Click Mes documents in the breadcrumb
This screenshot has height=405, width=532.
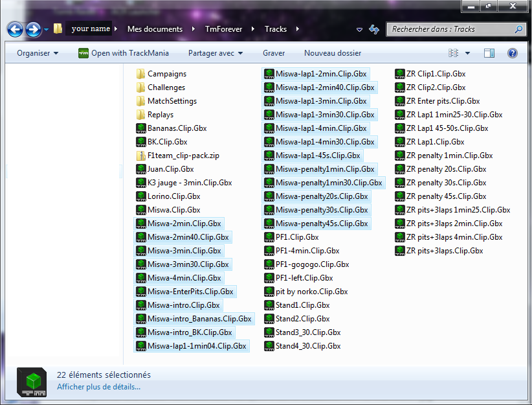tap(155, 29)
